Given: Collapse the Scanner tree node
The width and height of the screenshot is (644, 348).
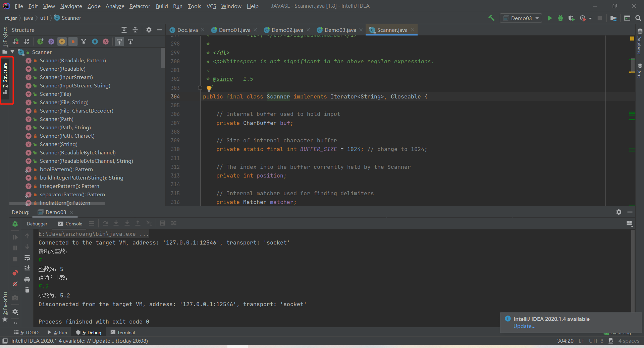Looking at the screenshot, I should click(12, 52).
